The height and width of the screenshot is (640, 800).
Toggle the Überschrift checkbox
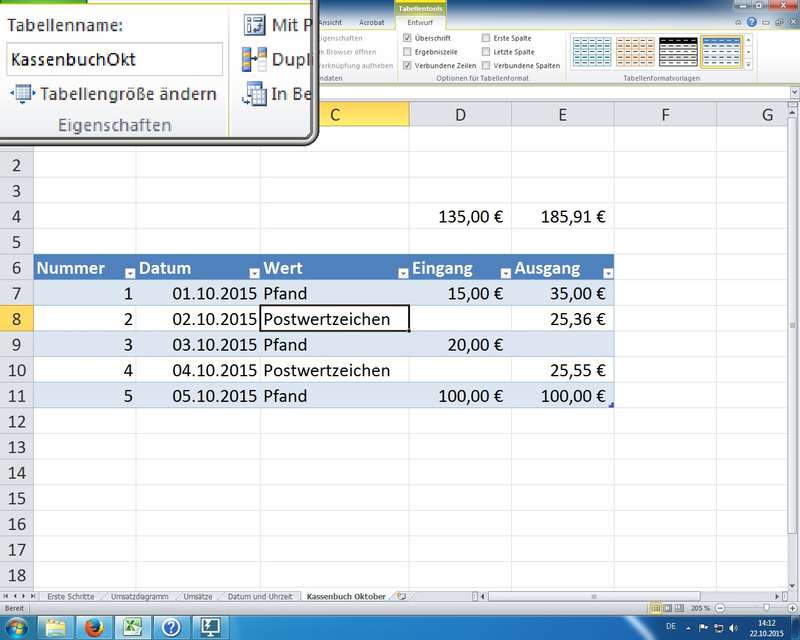tap(407, 38)
